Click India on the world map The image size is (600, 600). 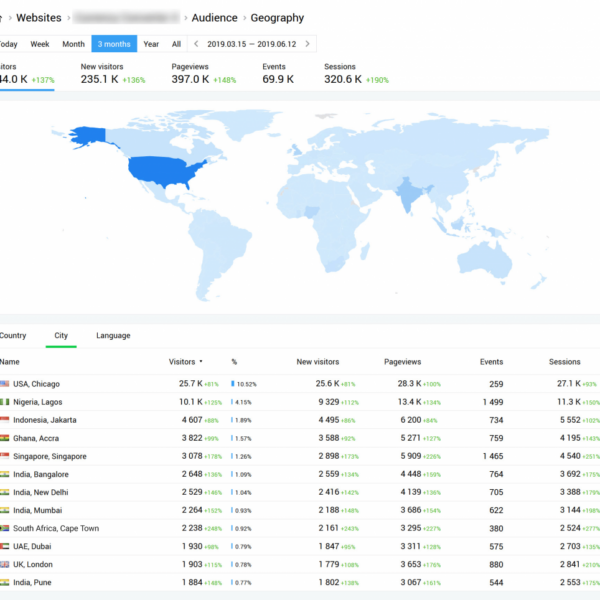[409, 194]
